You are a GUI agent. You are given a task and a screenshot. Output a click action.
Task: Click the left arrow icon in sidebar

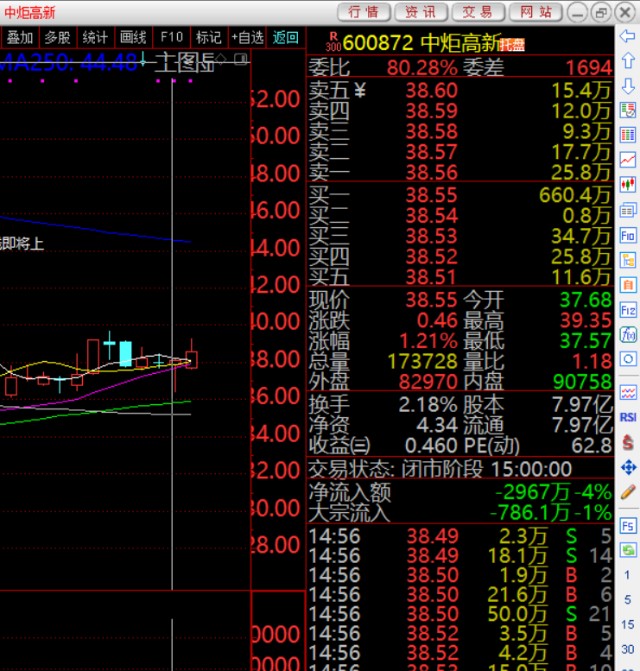click(x=628, y=36)
